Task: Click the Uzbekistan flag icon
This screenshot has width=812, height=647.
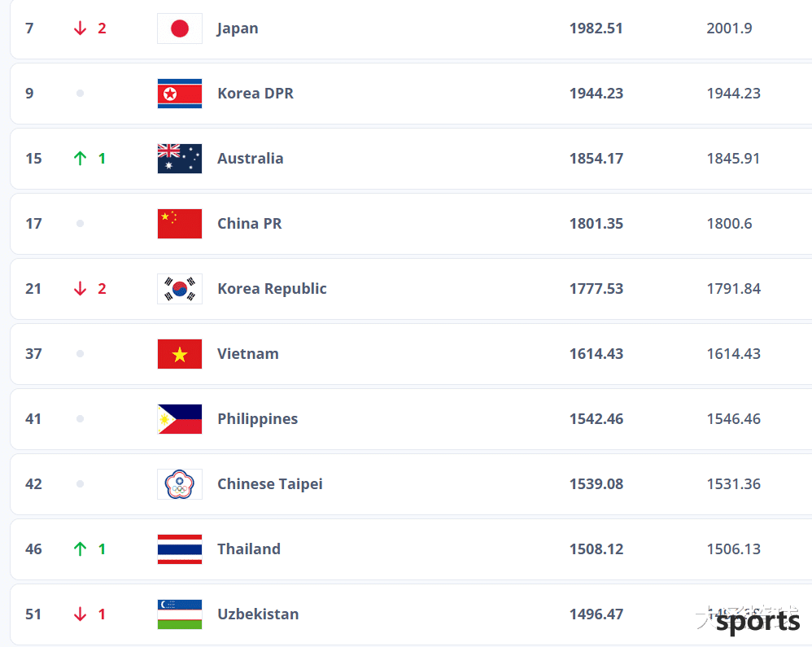Action: (x=180, y=614)
